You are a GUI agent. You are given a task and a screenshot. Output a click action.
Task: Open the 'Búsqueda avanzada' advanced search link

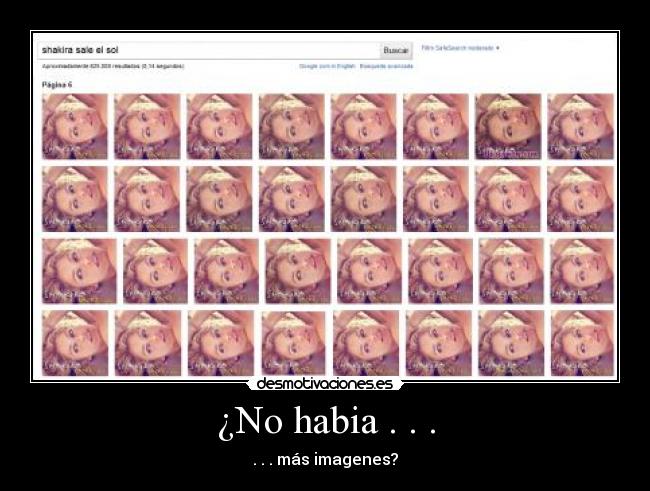tap(386, 66)
